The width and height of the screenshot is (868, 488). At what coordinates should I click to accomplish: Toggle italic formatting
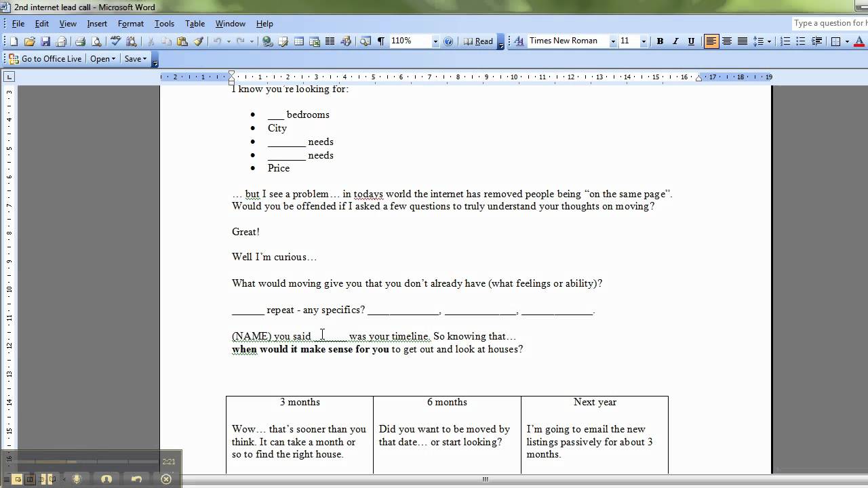(x=675, y=41)
